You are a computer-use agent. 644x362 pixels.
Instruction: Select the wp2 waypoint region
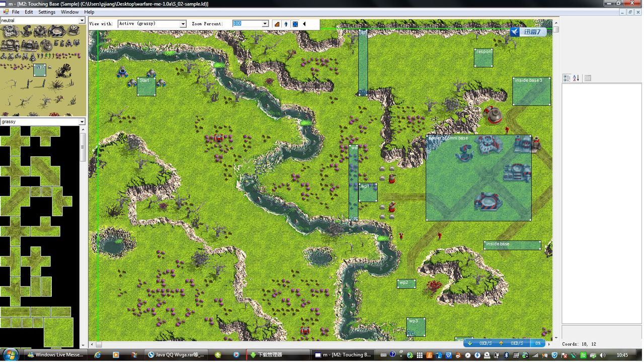coord(407,284)
